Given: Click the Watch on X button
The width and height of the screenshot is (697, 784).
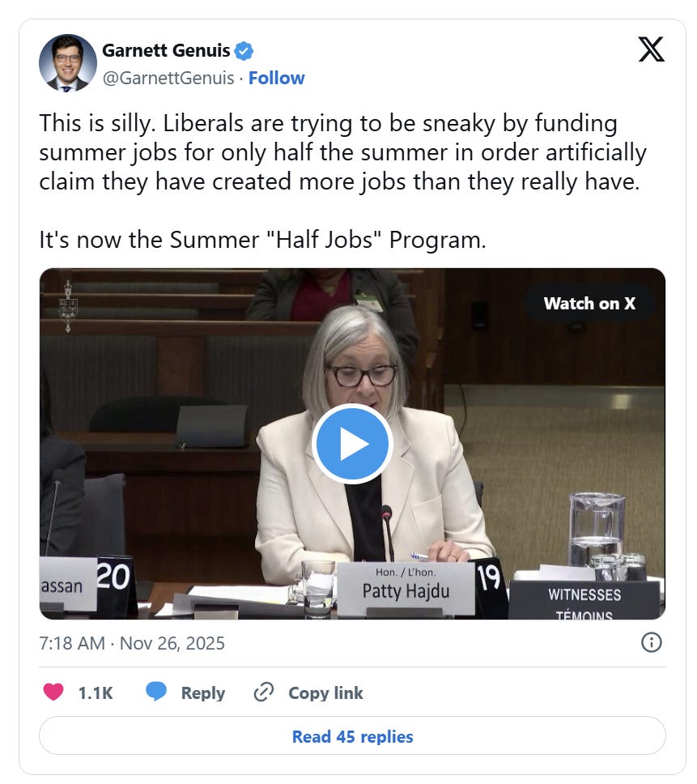Looking at the screenshot, I should pos(589,304).
